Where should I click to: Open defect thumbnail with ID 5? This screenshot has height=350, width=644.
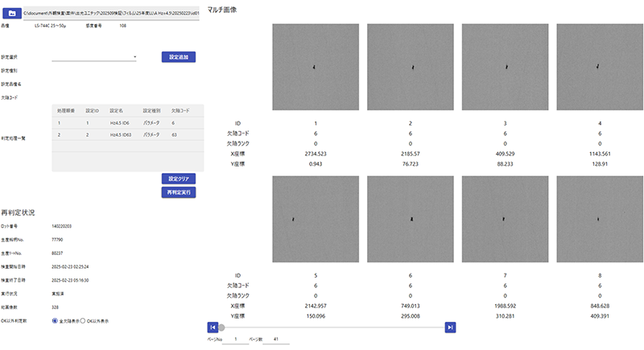pos(316,219)
